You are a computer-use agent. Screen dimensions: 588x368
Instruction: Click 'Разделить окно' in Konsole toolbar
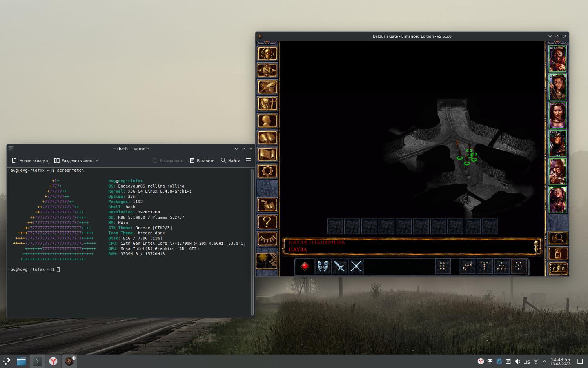pos(73,160)
